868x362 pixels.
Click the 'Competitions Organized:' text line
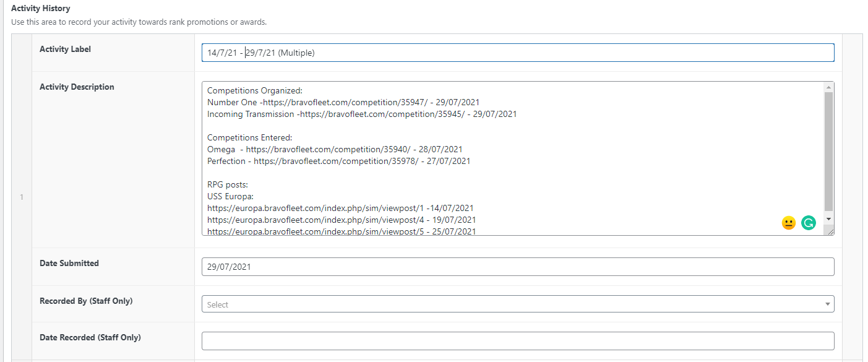pos(254,90)
